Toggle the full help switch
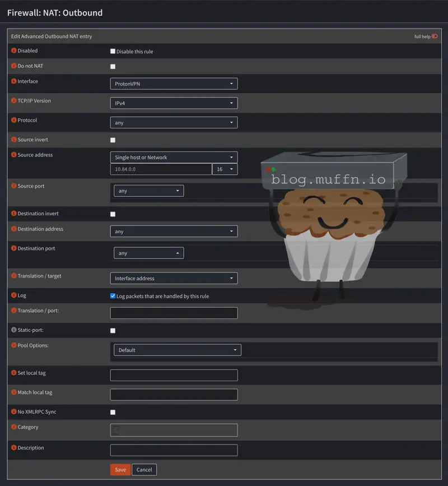This screenshot has width=448, height=486. [435, 36]
